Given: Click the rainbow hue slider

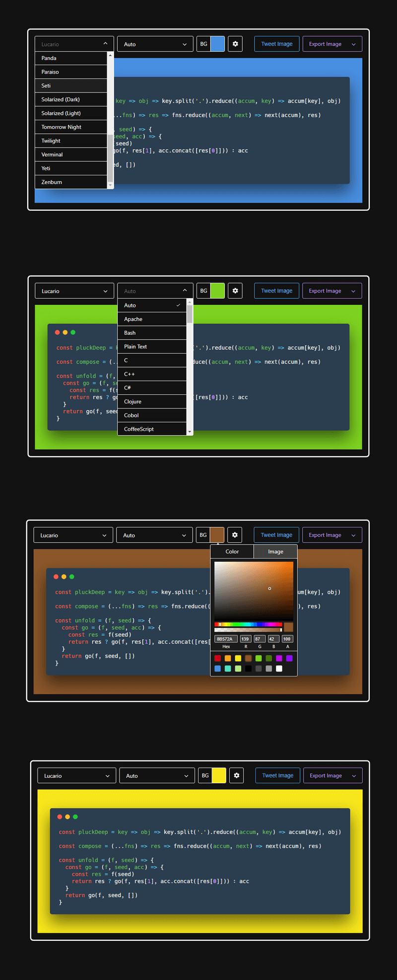Looking at the screenshot, I should click(248, 624).
